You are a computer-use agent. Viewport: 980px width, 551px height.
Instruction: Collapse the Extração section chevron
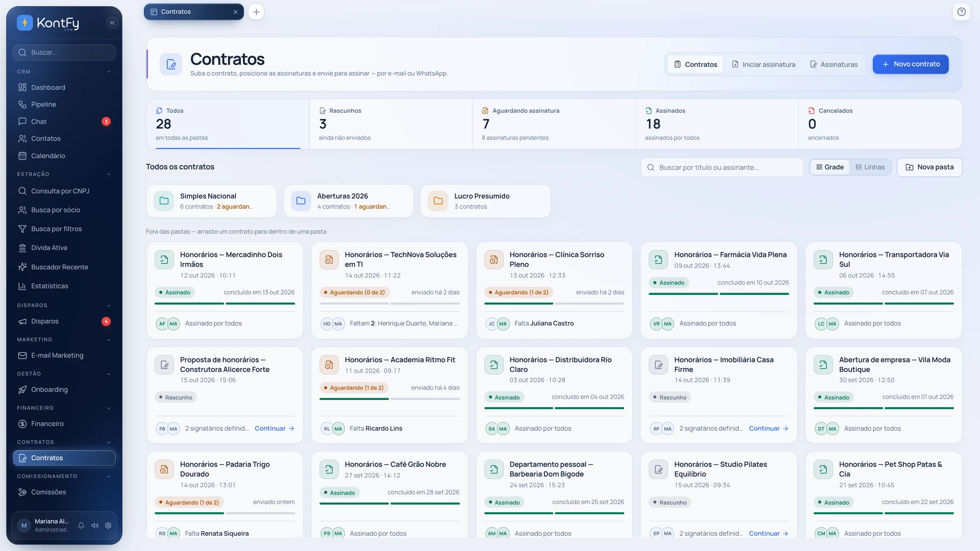109,174
